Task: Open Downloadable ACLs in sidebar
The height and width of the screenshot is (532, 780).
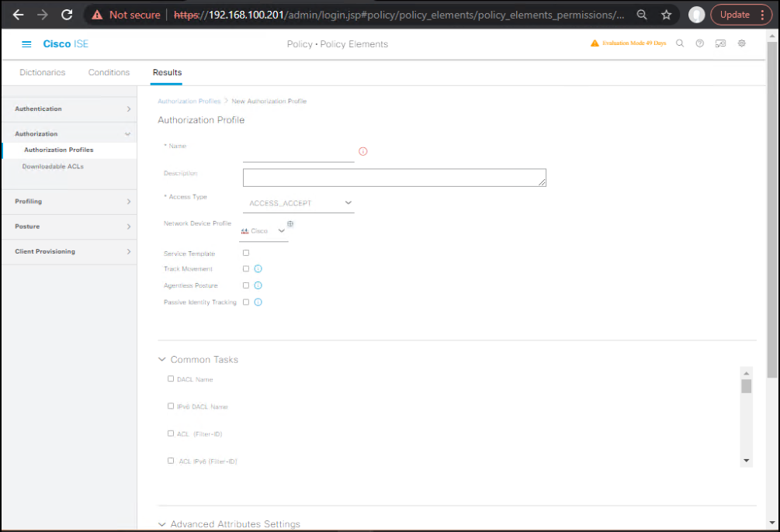Action: tap(53, 167)
